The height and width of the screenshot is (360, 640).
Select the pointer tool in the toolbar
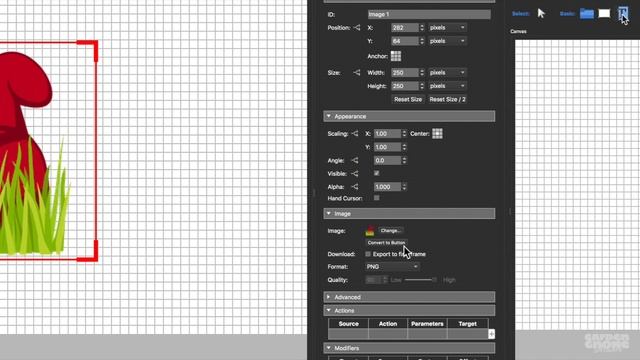tap(541, 13)
